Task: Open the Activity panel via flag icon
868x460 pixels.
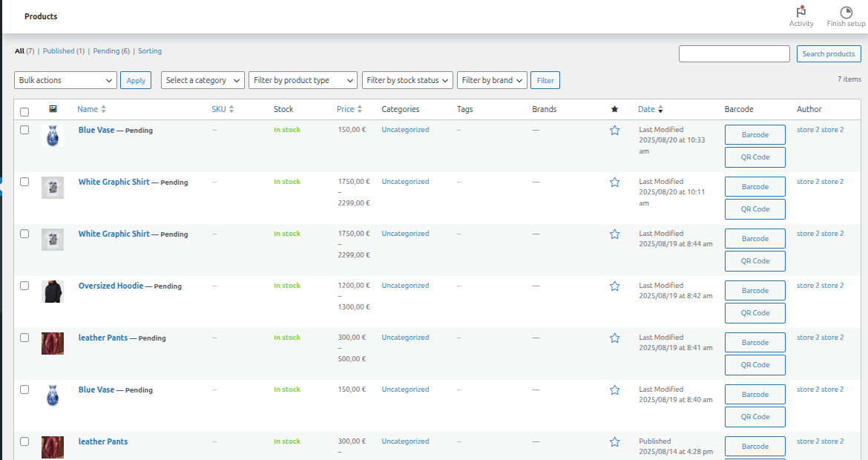Action: click(801, 15)
